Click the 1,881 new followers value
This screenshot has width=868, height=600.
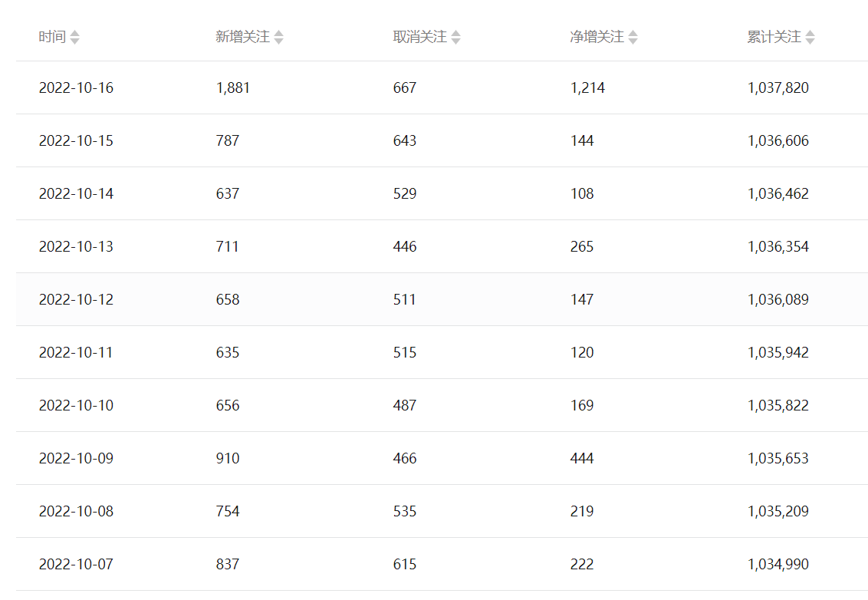[x=233, y=88]
